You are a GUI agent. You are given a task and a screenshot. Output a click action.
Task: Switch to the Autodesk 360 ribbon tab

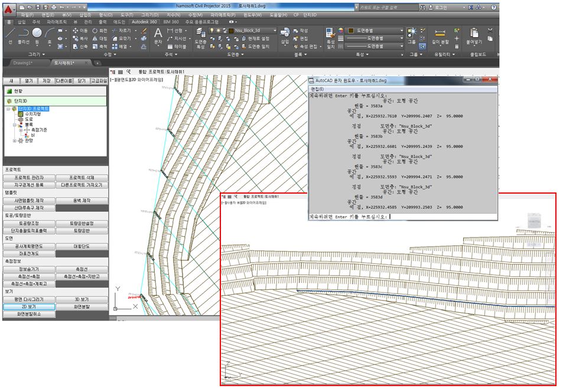(144, 22)
